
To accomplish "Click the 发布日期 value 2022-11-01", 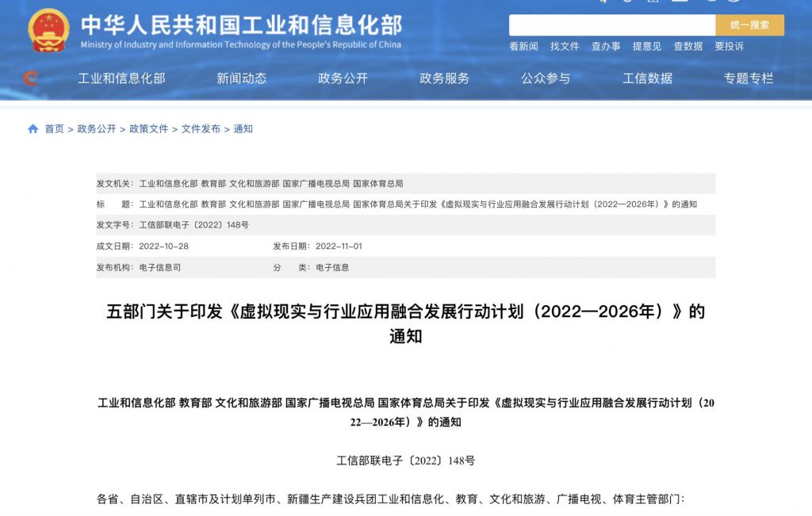I will [x=339, y=247].
